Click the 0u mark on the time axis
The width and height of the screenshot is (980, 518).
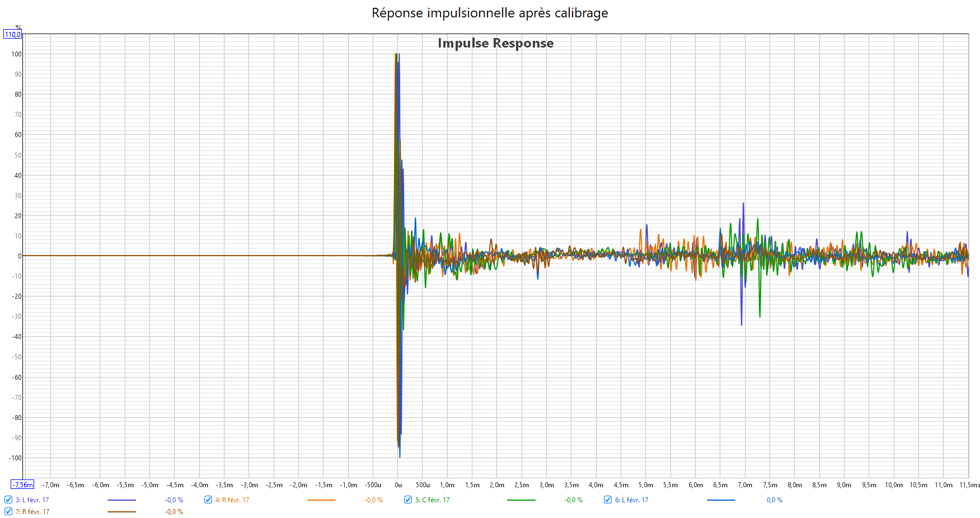[398, 485]
